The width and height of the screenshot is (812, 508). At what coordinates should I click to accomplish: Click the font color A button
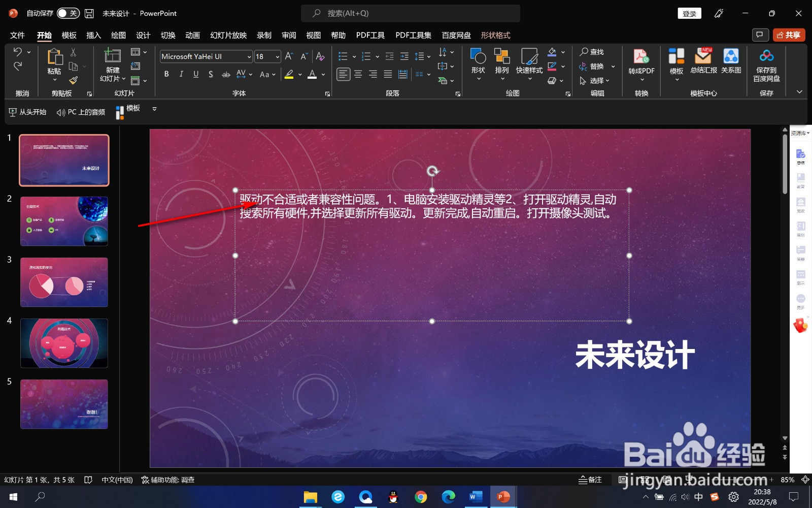click(x=312, y=75)
